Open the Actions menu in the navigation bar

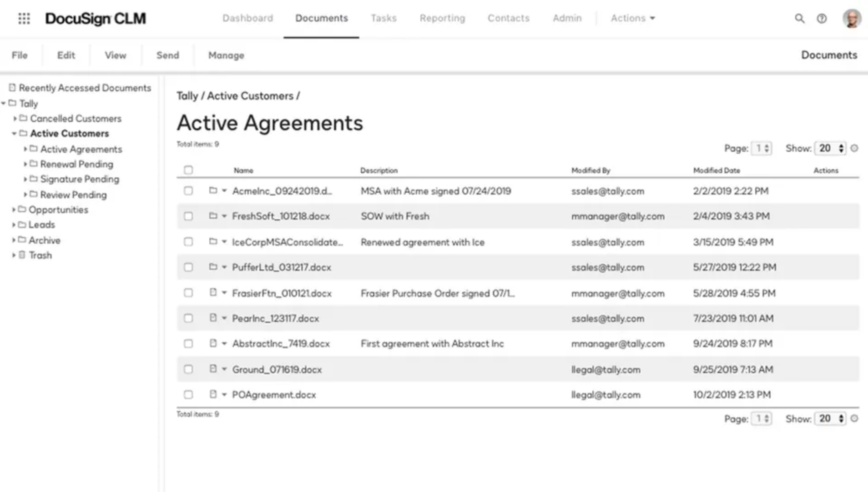pyautogui.click(x=632, y=18)
